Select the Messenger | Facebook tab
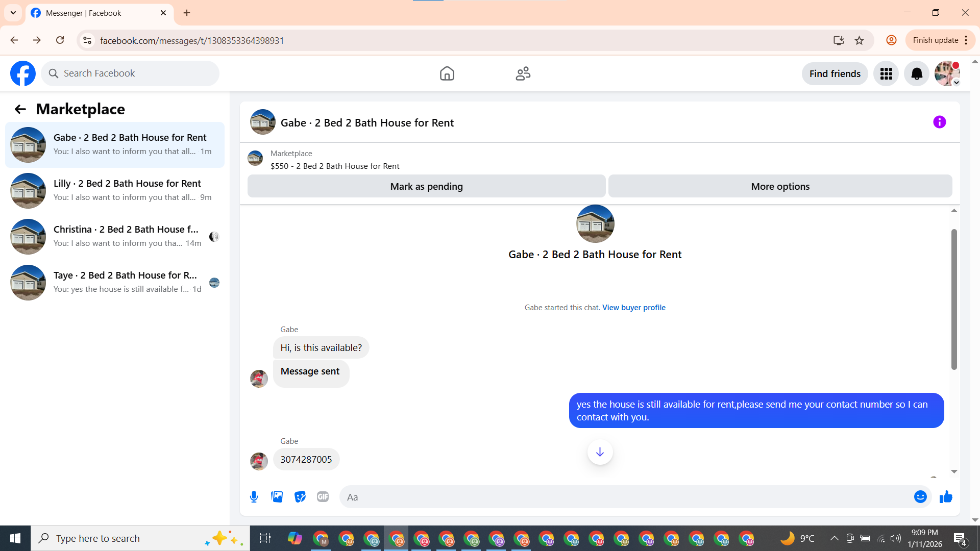This screenshot has width=980, height=551. pos(100,13)
